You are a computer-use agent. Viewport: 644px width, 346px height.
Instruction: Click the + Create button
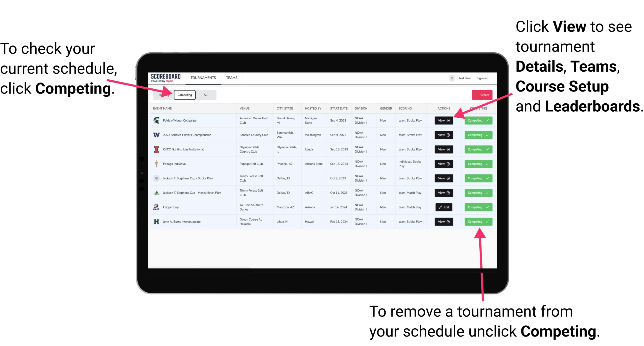click(x=481, y=95)
